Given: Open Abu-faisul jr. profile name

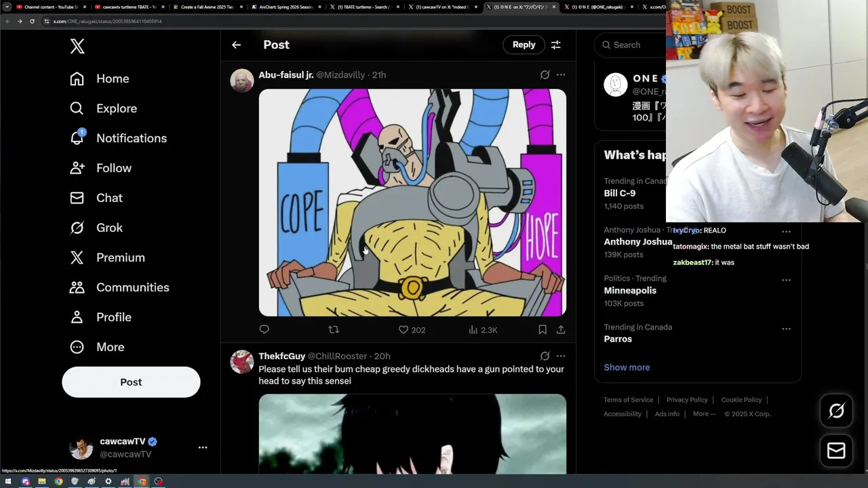Looking at the screenshot, I should [x=285, y=75].
